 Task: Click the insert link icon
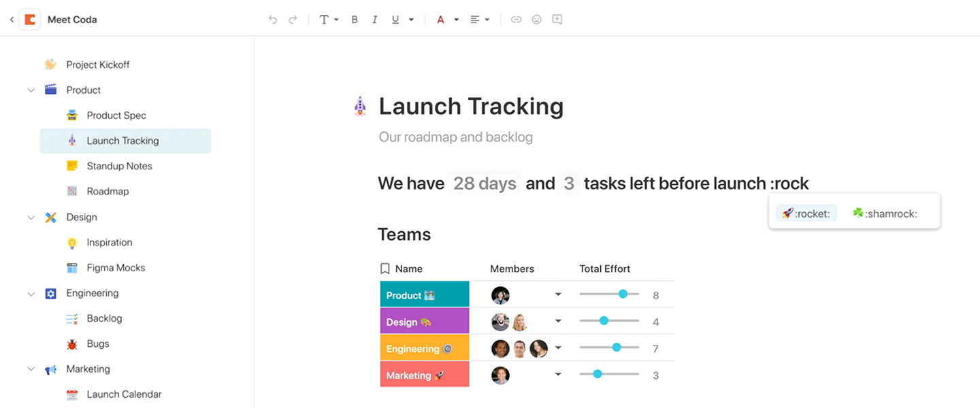click(x=517, y=20)
